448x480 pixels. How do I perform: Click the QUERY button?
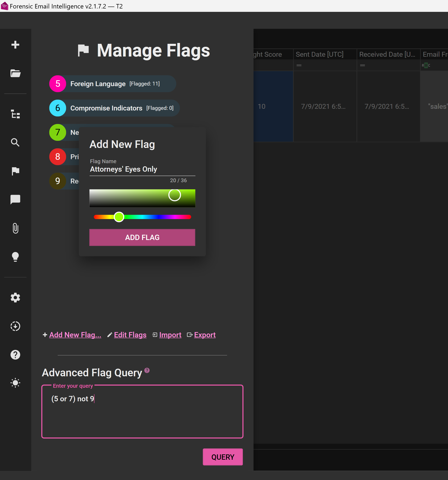click(223, 457)
